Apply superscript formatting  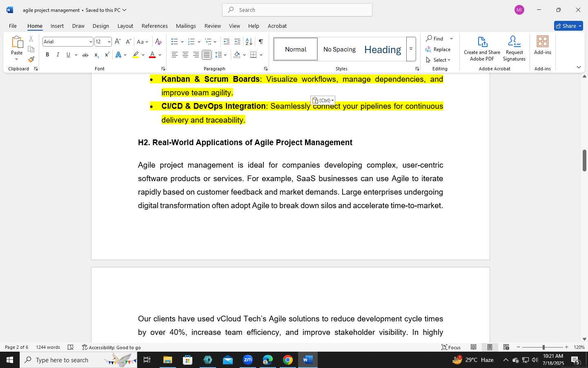[107, 55]
